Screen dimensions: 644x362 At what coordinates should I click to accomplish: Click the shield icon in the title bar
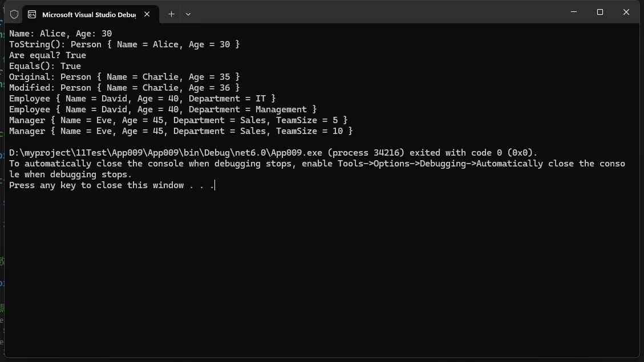(x=14, y=14)
